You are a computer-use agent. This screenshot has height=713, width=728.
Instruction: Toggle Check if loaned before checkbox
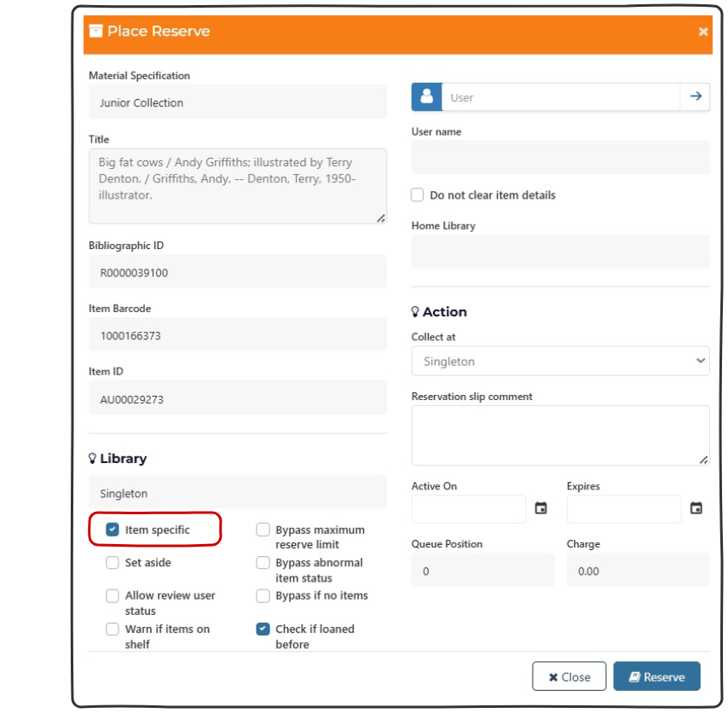point(263,629)
